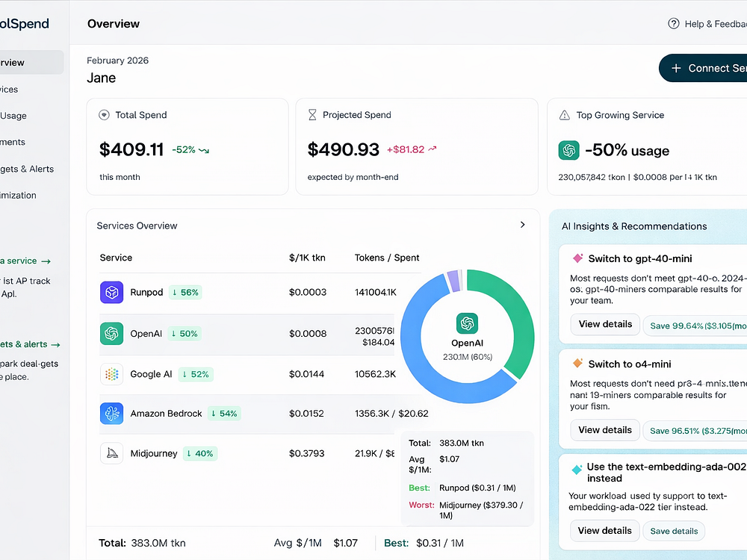Click the $490.93 projected spend value

tap(344, 149)
